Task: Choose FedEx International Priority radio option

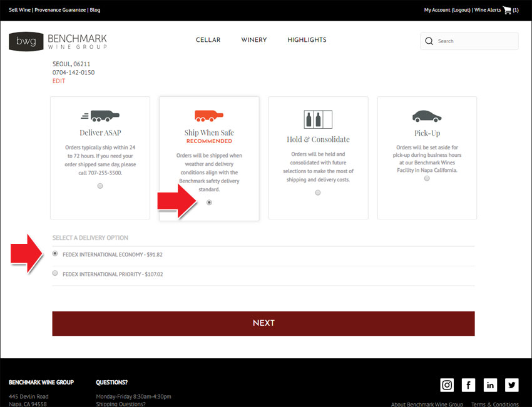Action: click(55, 273)
